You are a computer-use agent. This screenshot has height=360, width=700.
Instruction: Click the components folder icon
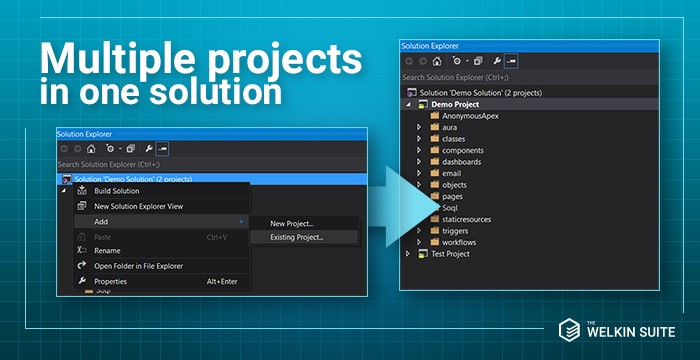click(x=435, y=150)
